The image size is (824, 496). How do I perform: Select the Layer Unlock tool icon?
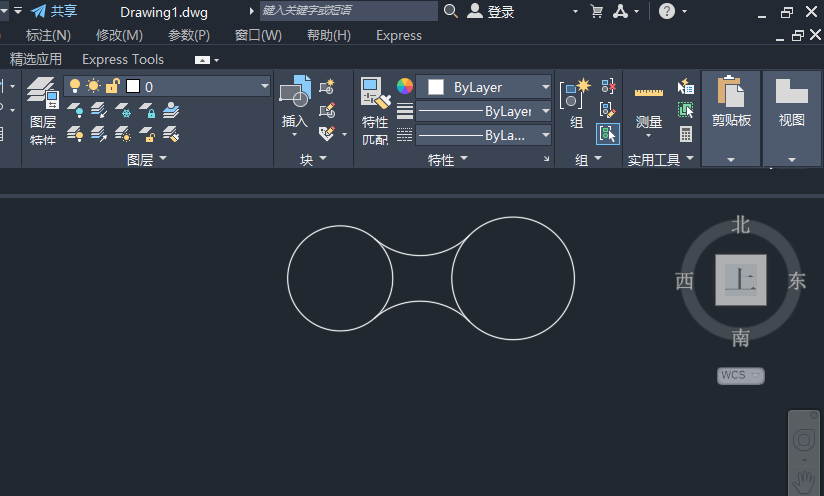[x=147, y=135]
